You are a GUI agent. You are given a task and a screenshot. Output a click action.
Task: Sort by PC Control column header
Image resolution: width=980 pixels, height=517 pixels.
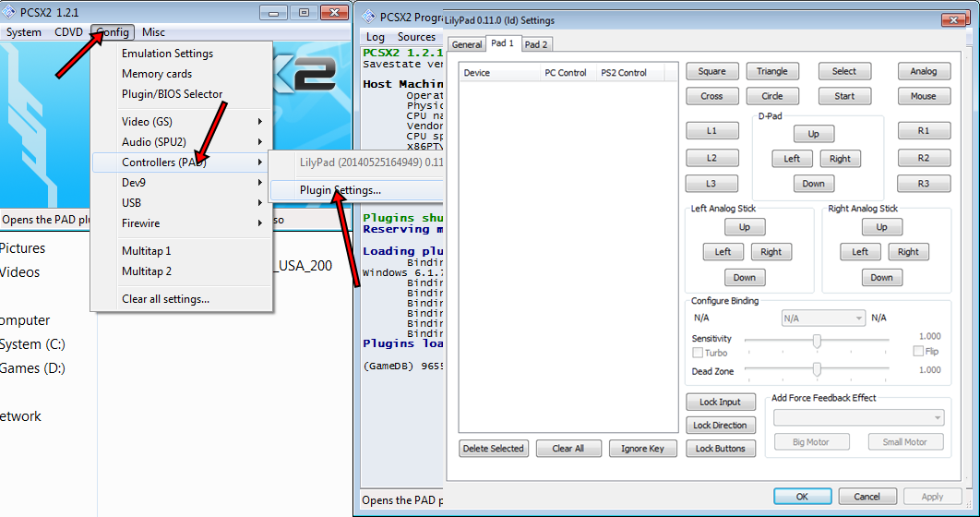[568, 73]
